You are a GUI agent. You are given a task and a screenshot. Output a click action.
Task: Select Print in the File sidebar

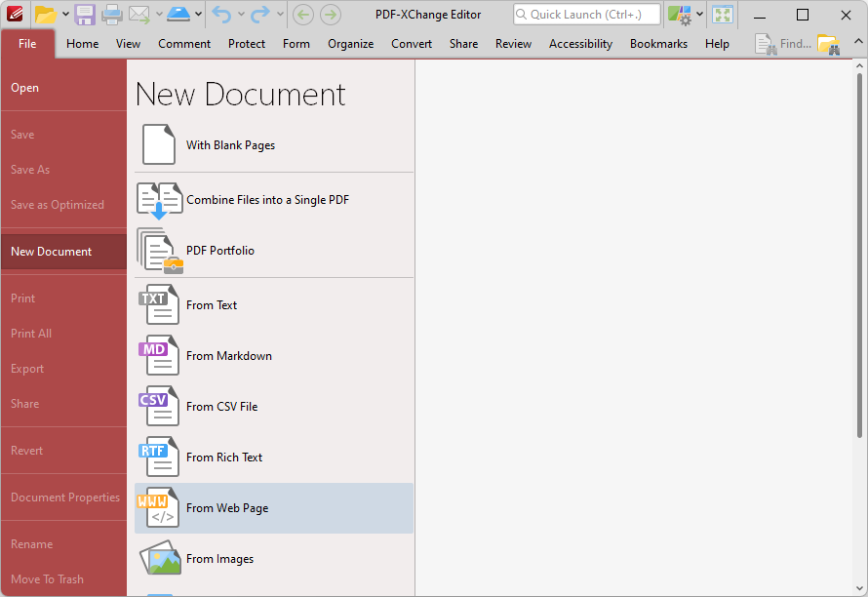click(63, 298)
